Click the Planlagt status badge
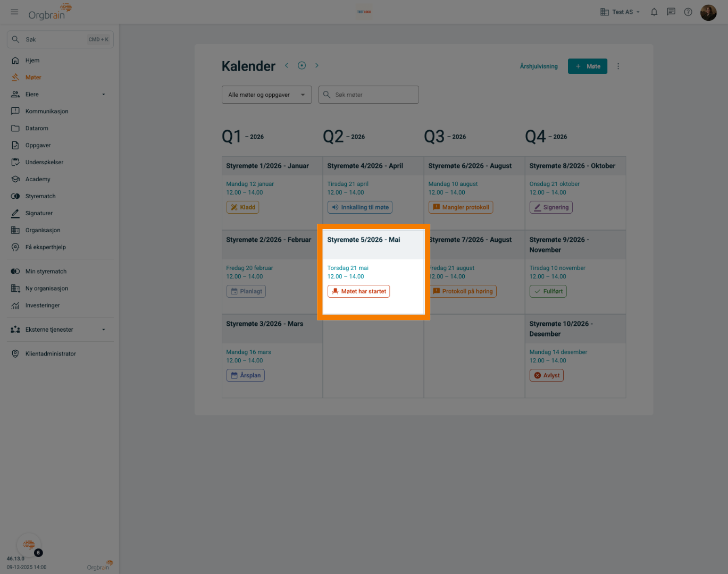The width and height of the screenshot is (728, 574). (x=246, y=291)
